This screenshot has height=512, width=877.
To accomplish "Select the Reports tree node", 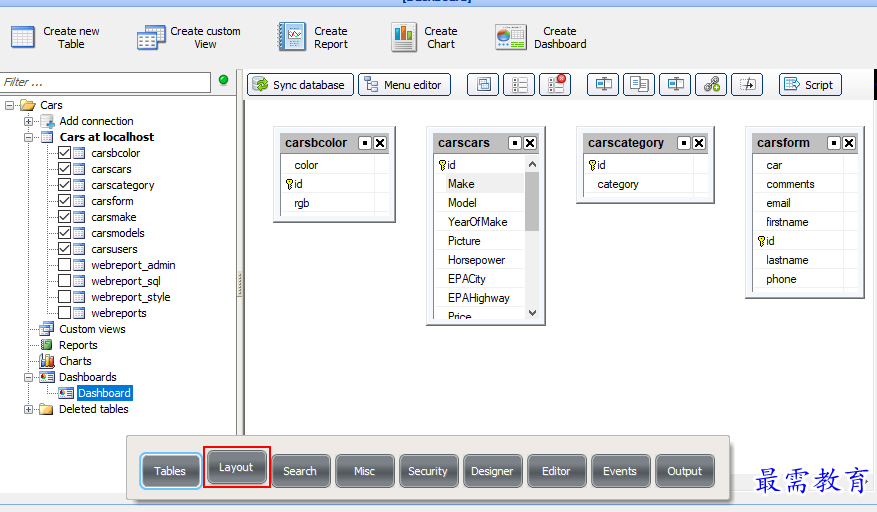I will pyautogui.click(x=78, y=345).
